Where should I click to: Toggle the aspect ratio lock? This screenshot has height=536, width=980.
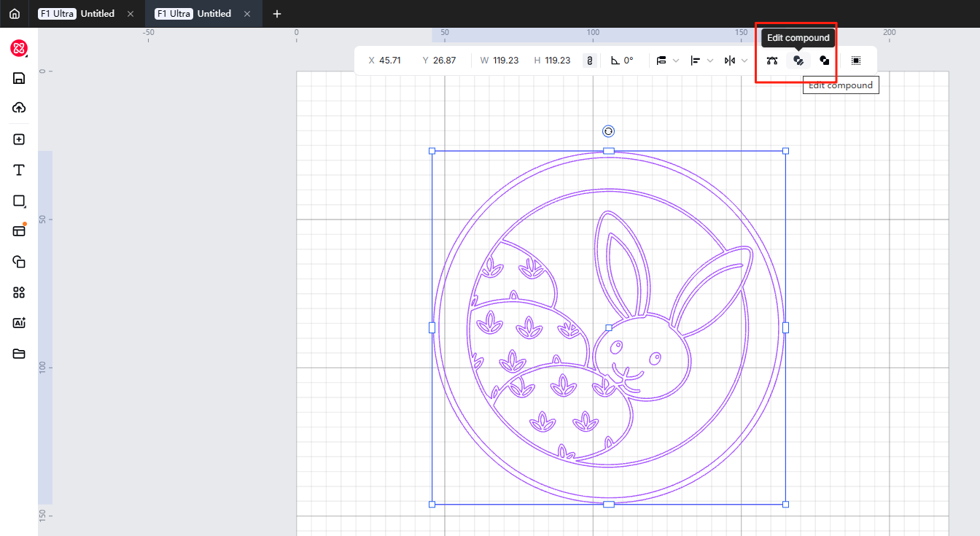pyautogui.click(x=589, y=61)
